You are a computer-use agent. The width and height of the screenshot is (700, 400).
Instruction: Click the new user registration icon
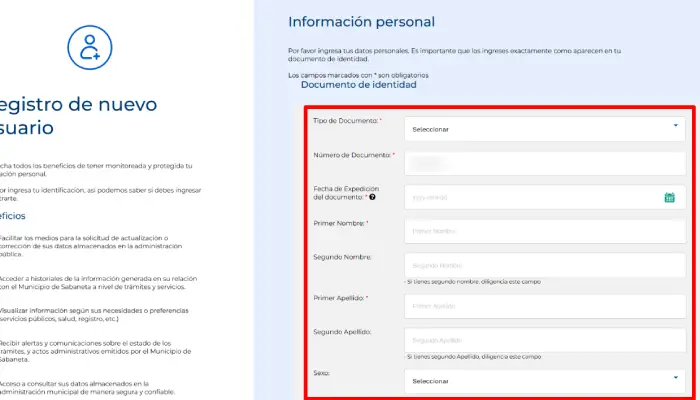click(x=90, y=47)
